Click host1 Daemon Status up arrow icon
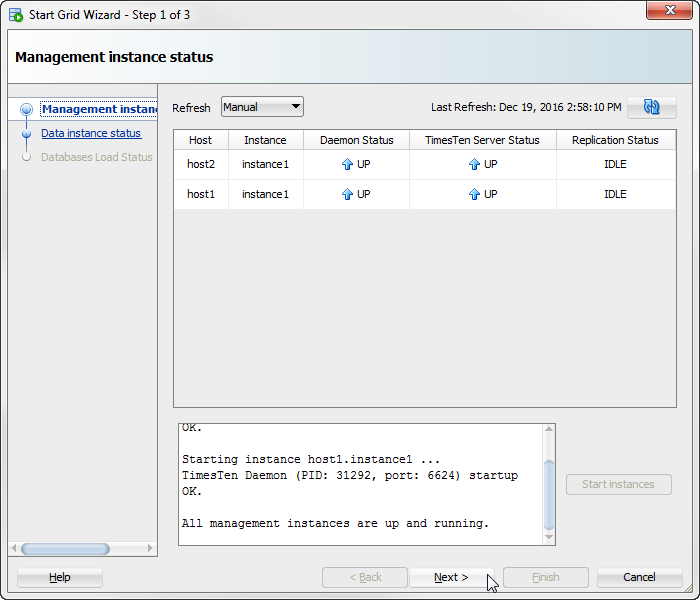This screenshot has height=600, width=700. pyautogui.click(x=347, y=194)
